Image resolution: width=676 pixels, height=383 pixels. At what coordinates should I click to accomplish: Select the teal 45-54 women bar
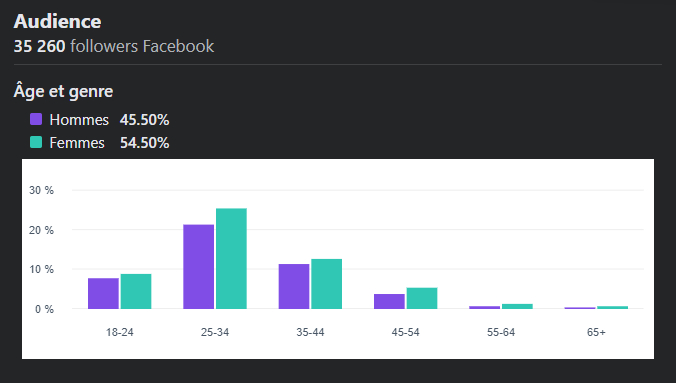pyautogui.click(x=422, y=298)
